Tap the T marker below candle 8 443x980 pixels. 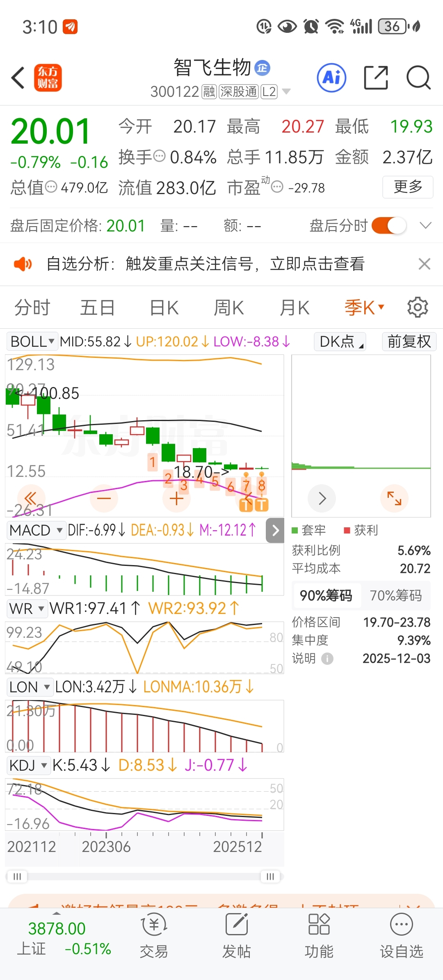pos(261,504)
